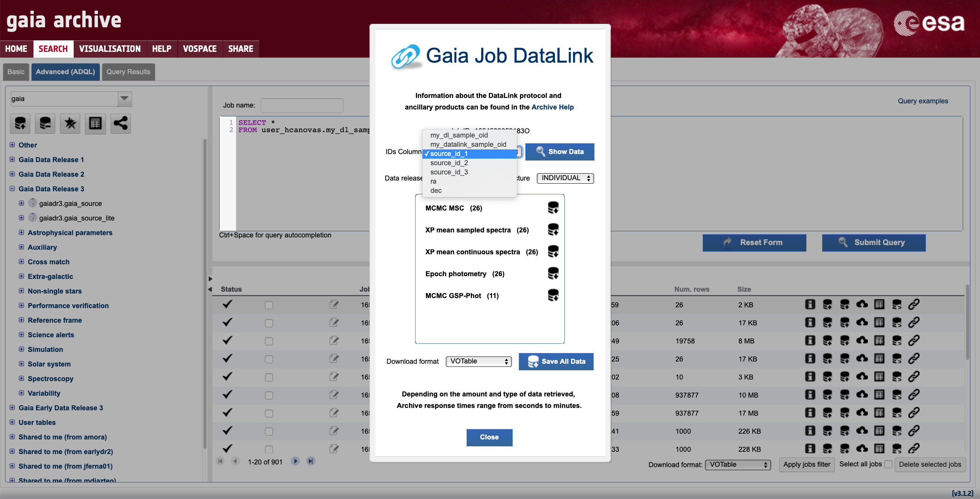This screenshot has width=980, height=499.
Task: Edit job name pencil in 19758-rows row
Action: pos(334,341)
